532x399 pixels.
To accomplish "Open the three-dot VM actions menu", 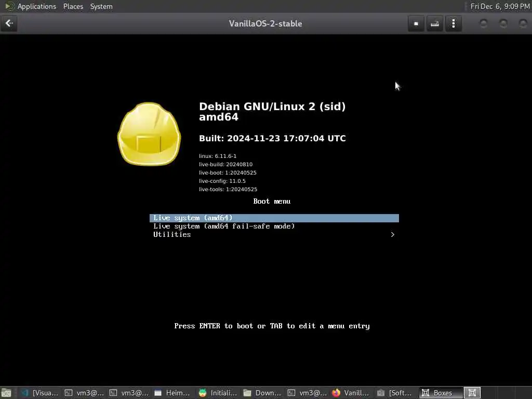I will click(453, 23).
